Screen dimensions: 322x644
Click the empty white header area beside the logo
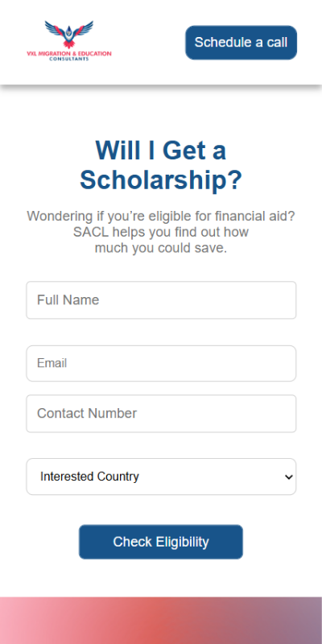[x=148, y=43]
